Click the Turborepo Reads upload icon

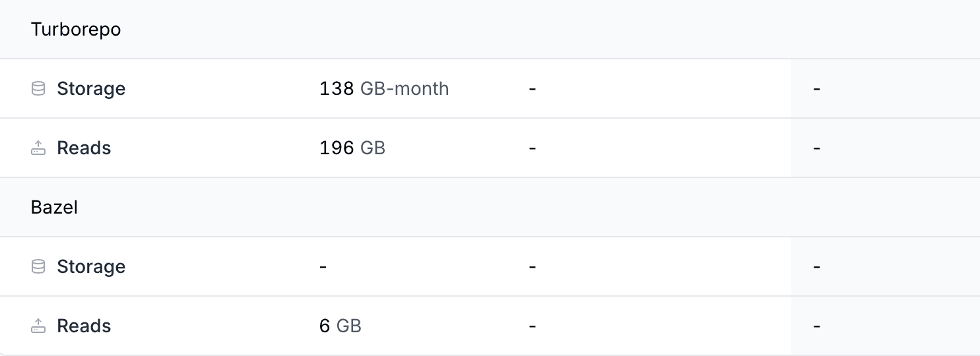[38, 148]
